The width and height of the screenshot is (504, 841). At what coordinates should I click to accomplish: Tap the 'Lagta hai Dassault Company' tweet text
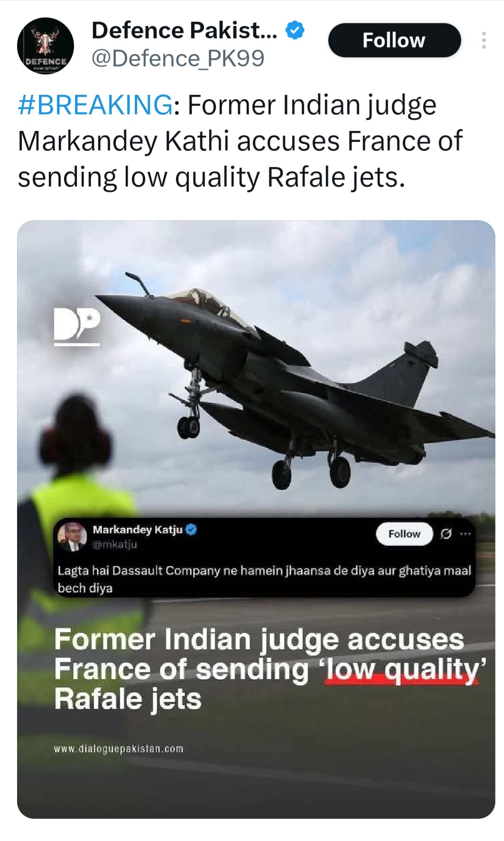(264, 579)
